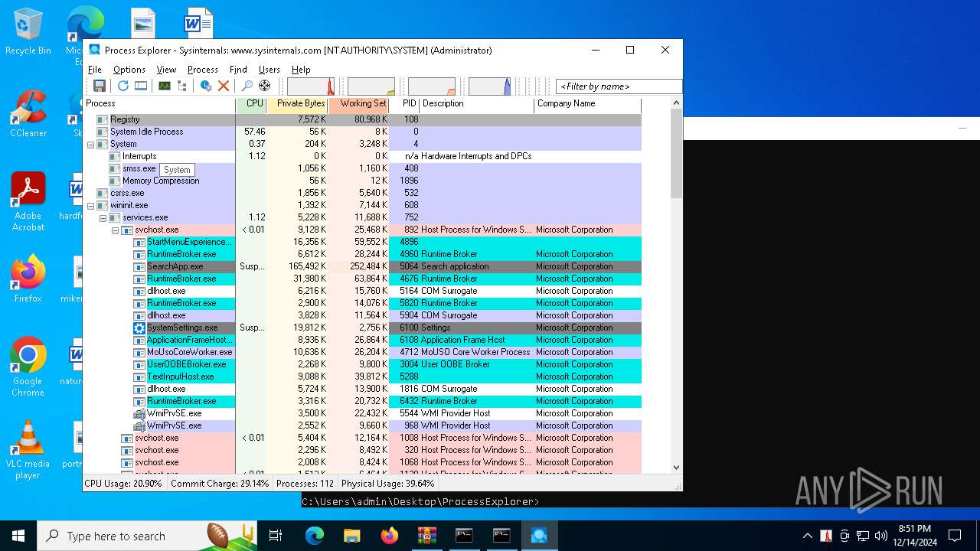
Task: Sort by the Private Bytes column header
Action: 297,104
